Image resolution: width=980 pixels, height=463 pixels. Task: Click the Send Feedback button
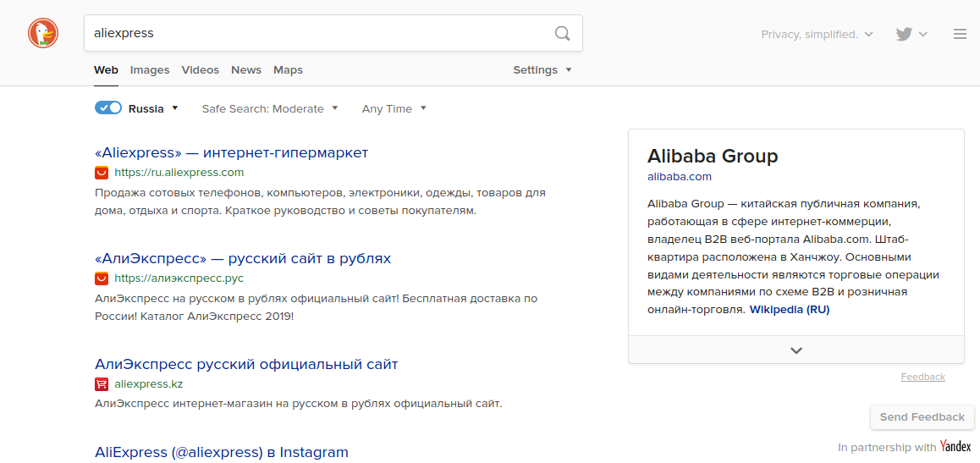click(922, 416)
